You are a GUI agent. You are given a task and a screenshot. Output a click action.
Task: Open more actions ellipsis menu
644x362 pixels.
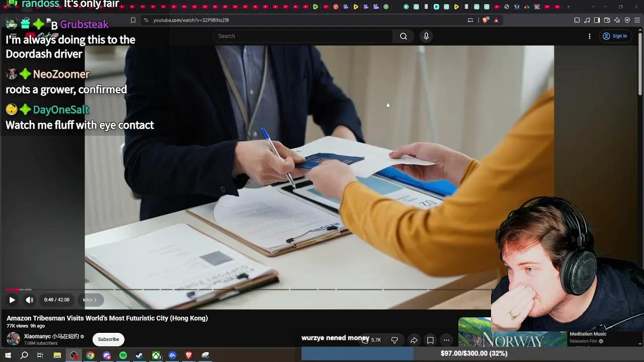(x=446, y=340)
